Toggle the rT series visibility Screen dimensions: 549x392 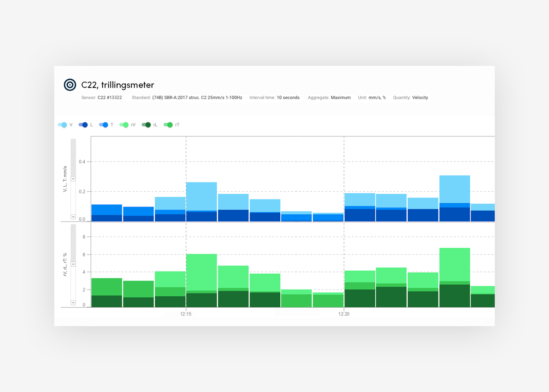point(168,125)
